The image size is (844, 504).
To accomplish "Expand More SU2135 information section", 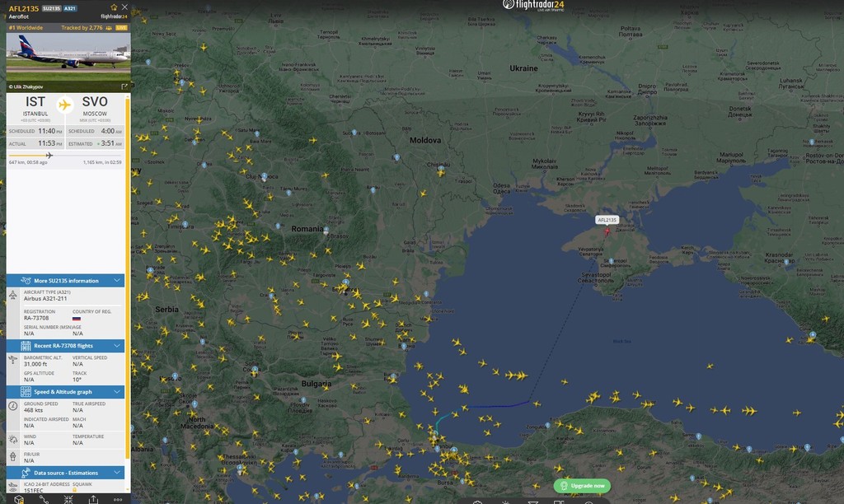I will (65, 281).
